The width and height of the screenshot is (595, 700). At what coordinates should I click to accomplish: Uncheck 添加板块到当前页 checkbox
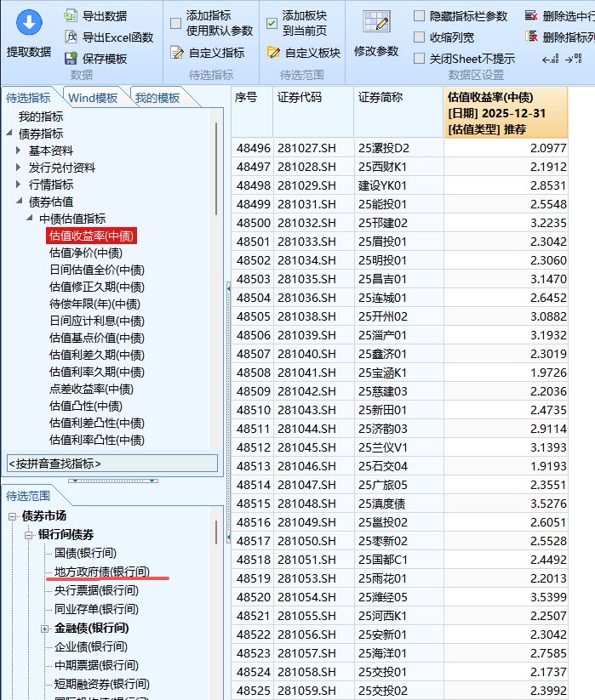[x=272, y=23]
